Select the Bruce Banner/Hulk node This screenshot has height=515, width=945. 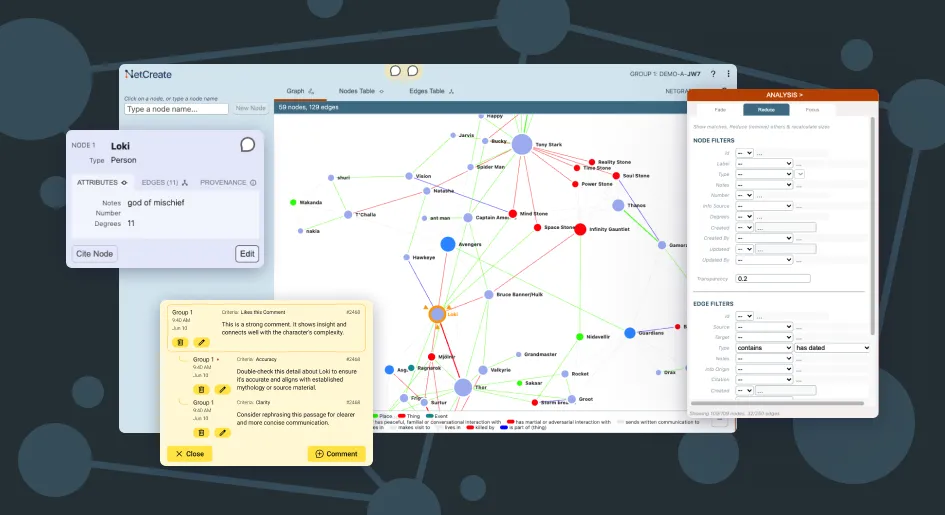[x=489, y=295]
